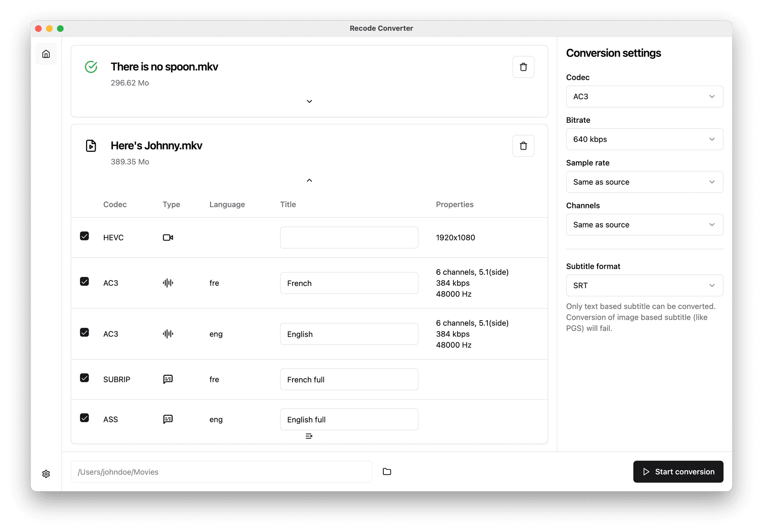The image size is (763, 532).
Task: Open the Bitrate dropdown
Action: point(644,139)
